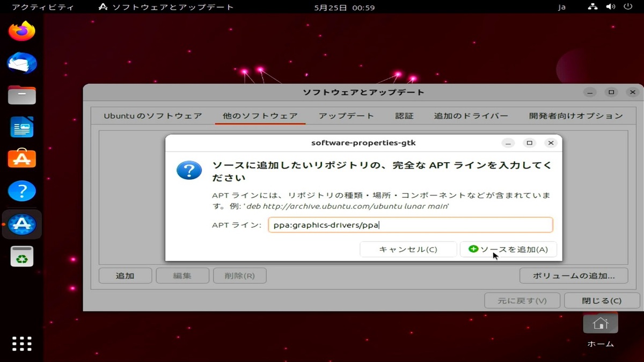Click the software-properties-gtk dialog title
Screen dimensions: 644x362
363,143
